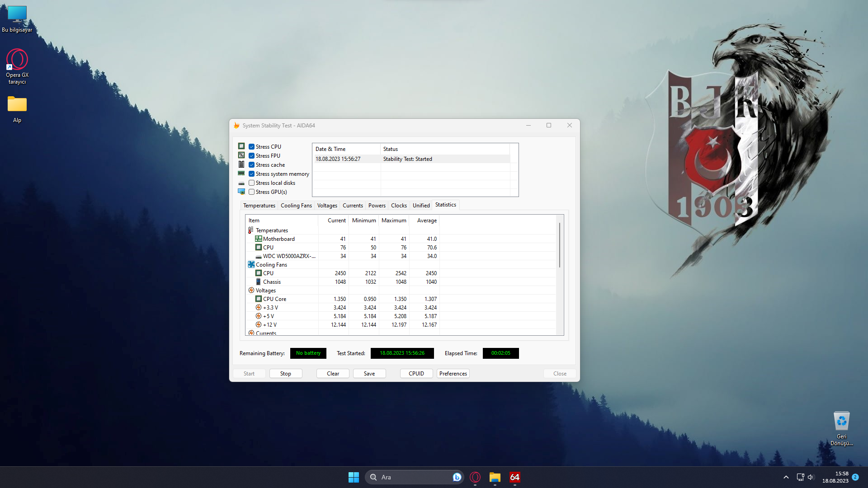
Task: Switch to the Temperatures tab
Action: [x=259, y=206]
